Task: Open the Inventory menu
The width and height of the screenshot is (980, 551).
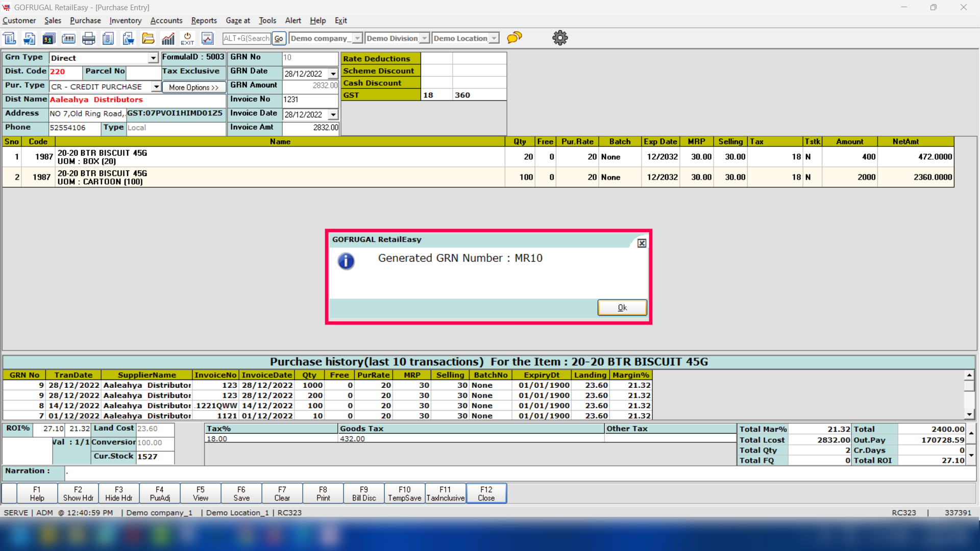Action: coord(125,20)
